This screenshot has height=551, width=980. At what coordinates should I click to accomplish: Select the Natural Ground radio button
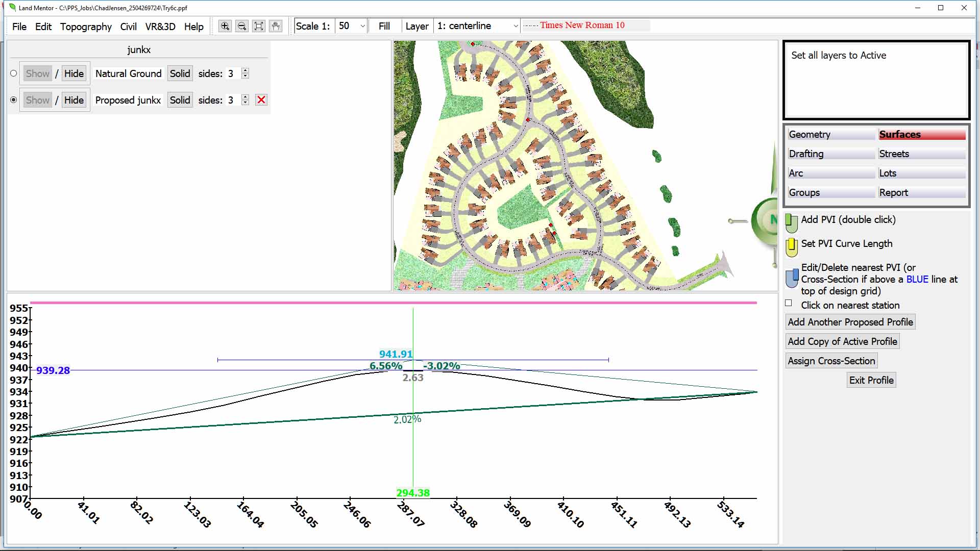pos(14,73)
